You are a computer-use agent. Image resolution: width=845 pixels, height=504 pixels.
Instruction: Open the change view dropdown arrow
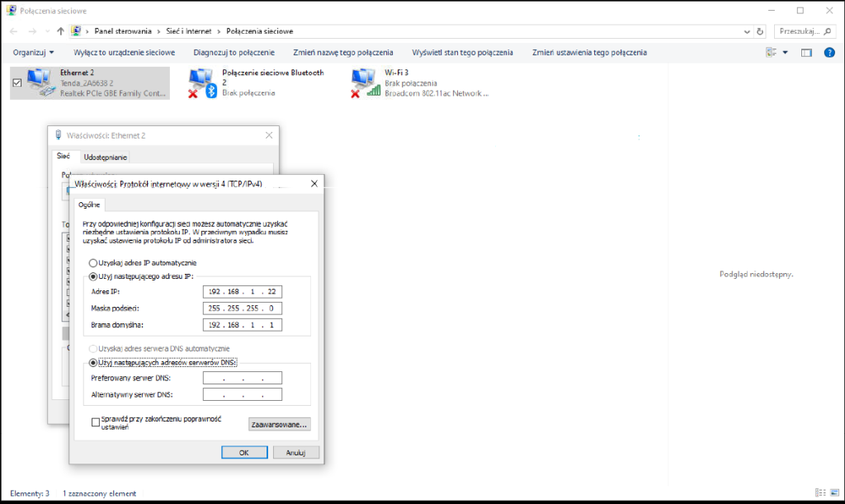point(783,51)
